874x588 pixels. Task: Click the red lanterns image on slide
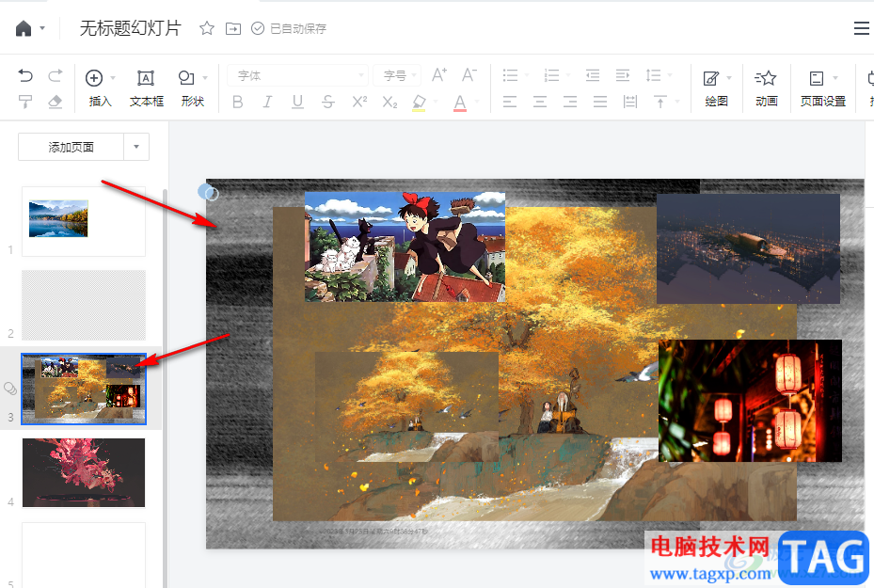(750, 401)
